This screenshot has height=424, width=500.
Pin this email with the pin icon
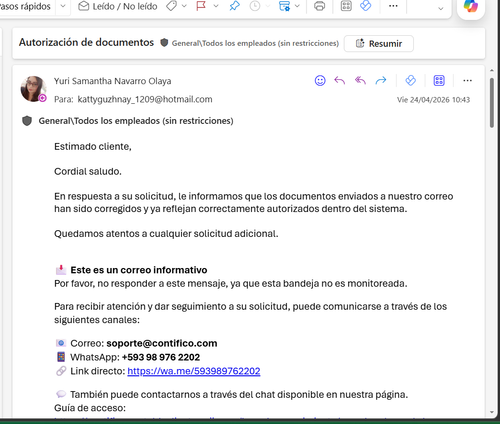[x=234, y=6]
